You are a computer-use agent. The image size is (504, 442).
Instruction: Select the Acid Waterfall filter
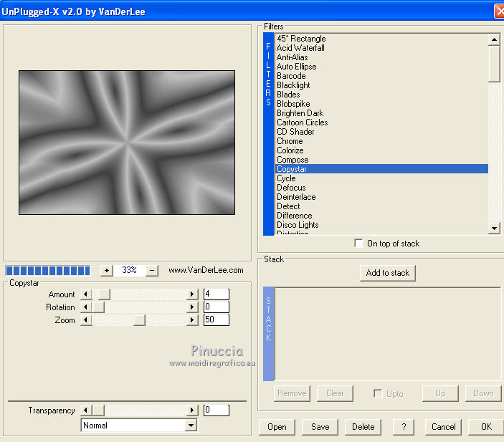(x=300, y=48)
